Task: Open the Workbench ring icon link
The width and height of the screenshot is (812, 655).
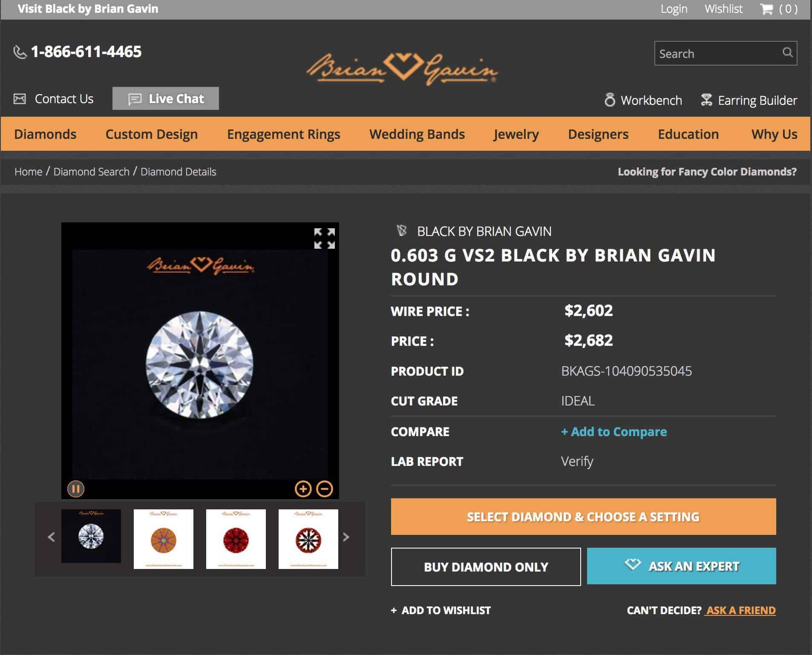Action: (x=610, y=100)
